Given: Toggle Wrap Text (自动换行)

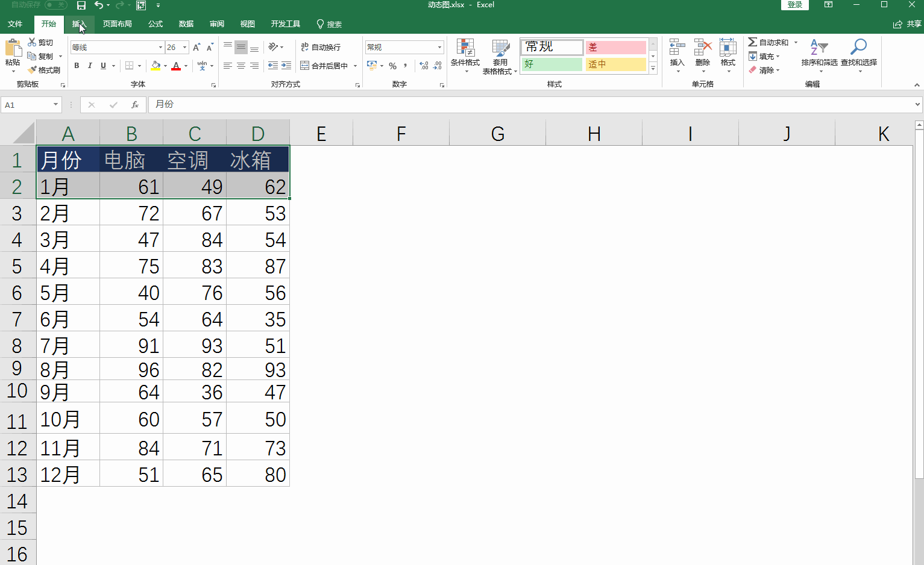Looking at the screenshot, I should [x=321, y=47].
